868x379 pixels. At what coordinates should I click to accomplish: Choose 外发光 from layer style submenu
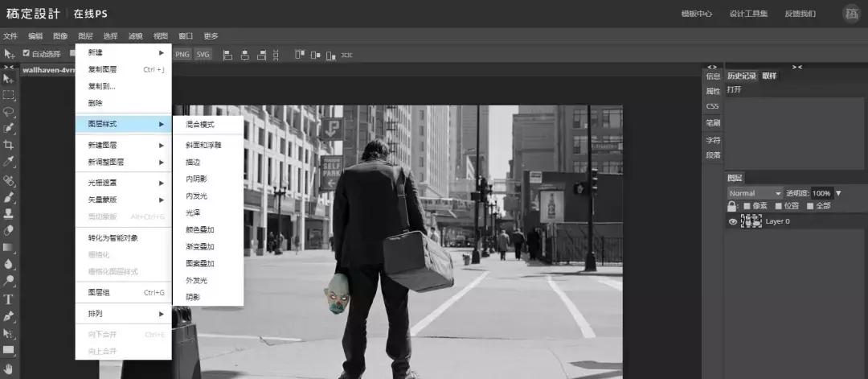(196, 280)
